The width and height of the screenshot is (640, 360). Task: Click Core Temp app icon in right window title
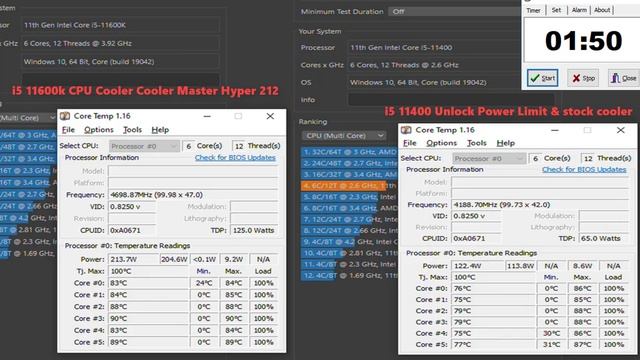pos(406,130)
